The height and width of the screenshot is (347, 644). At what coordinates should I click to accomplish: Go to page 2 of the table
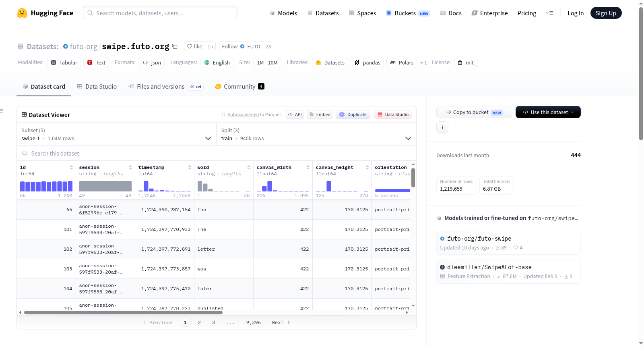point(199,322)
